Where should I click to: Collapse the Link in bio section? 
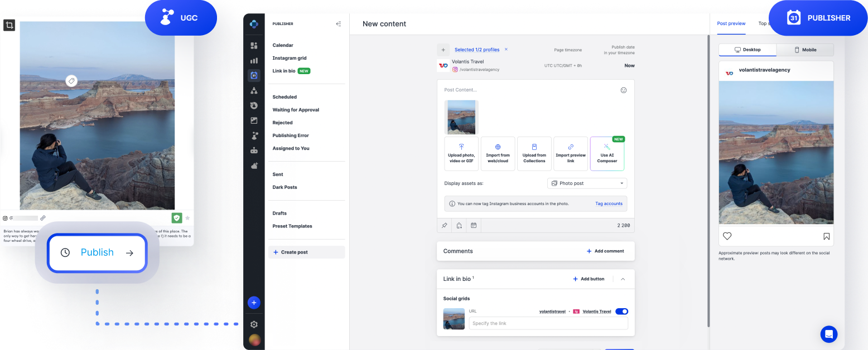pos(623,279)
